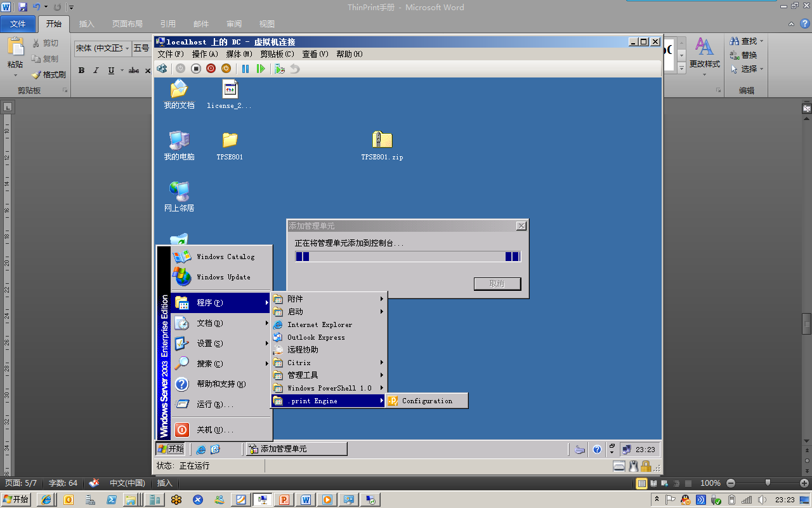Open the VM 剪贴板(C) menu
812x508 pixels.
point(277,54)
